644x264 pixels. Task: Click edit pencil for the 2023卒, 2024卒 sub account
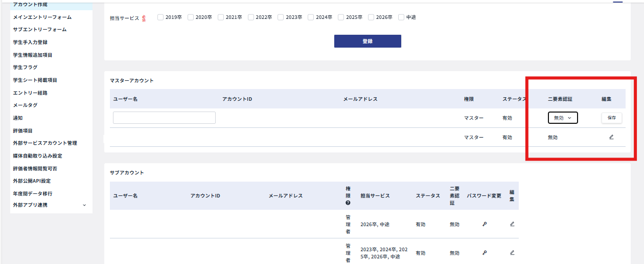tap(512, 253)
